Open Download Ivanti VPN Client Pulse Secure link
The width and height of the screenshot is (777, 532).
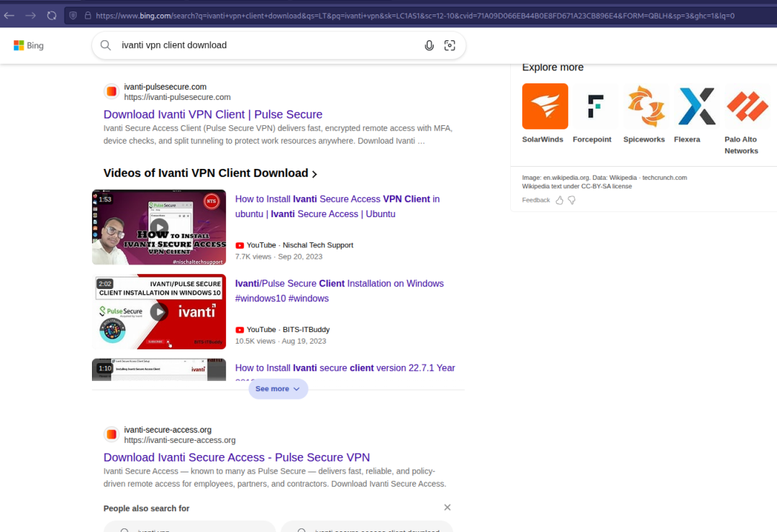coord(213,114)
